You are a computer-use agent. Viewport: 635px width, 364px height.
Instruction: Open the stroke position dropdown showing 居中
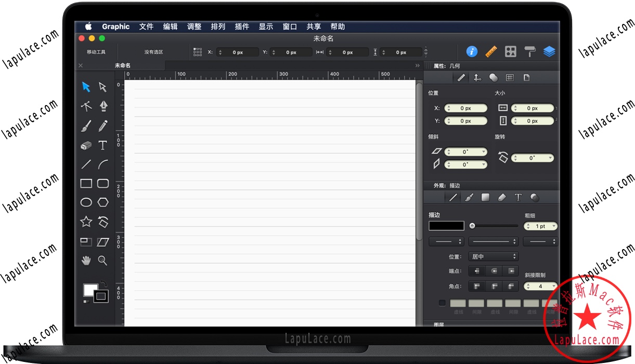tap(493, 256)
